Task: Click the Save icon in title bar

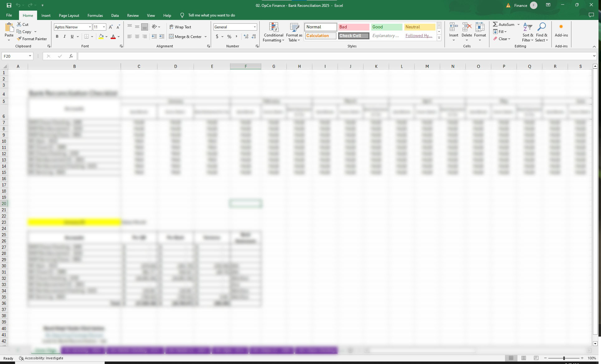Action: coord(9,5)
